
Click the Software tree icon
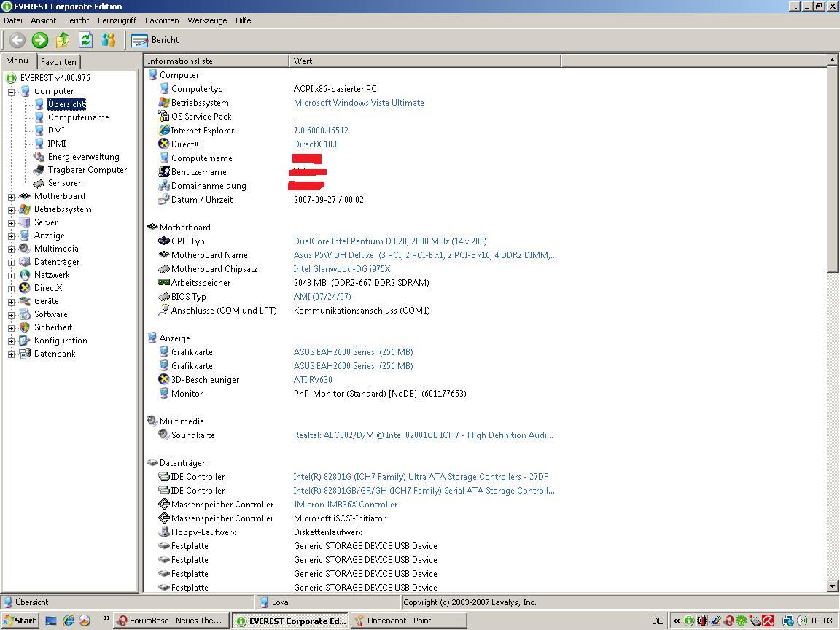point(25,314)
